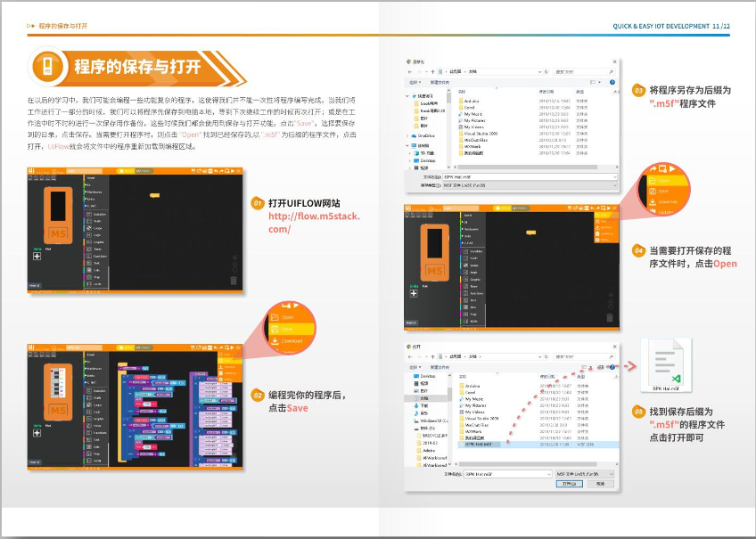
Task: Click Open in the magnified menu beside step 04
Action: tap(663, 180)
